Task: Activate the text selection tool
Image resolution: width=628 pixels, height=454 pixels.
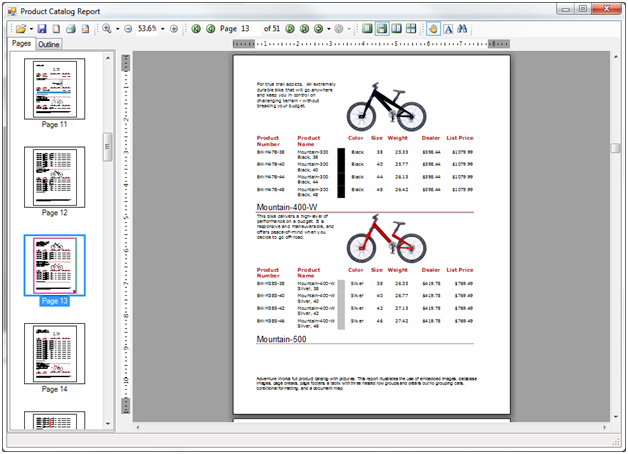Action: click(448, 29)
